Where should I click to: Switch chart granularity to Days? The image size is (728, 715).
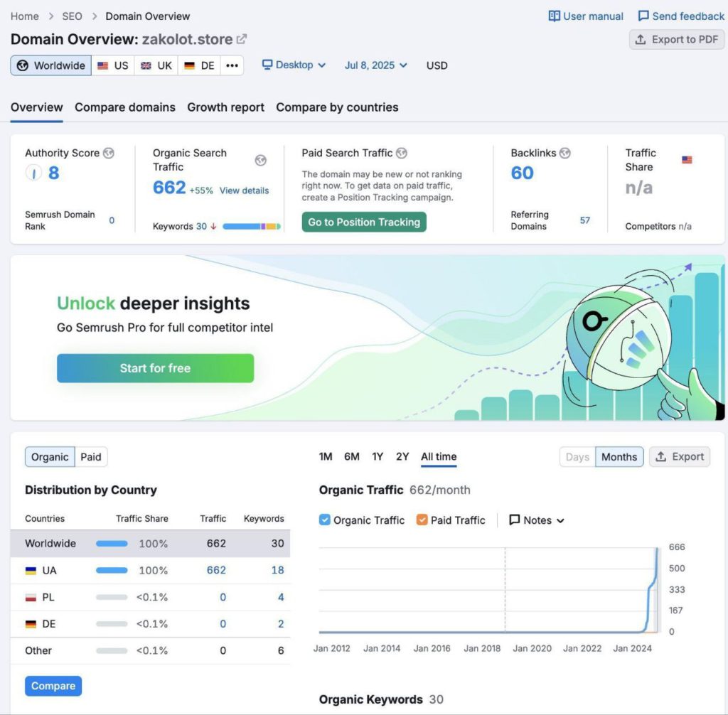click(x=577, y=457)
